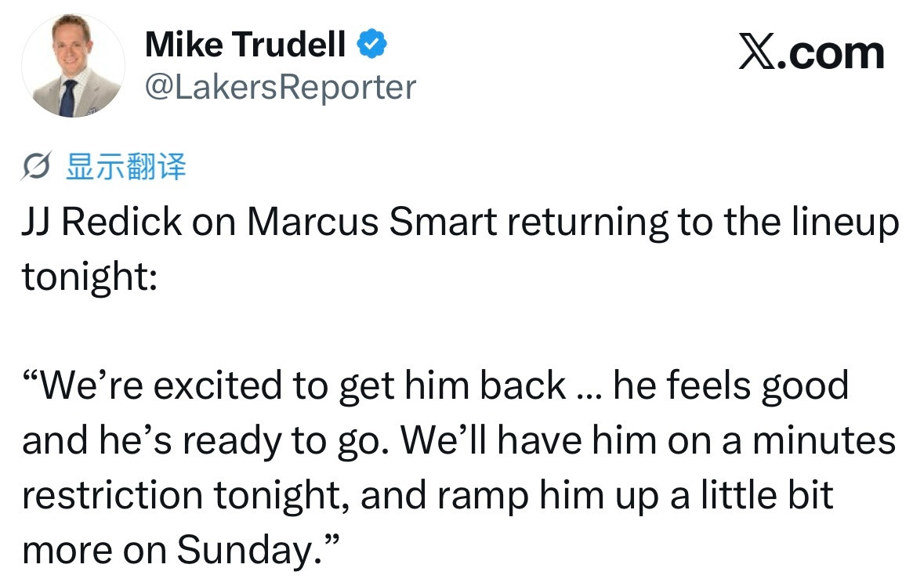The height and width of the screenshot is (586, 924).
Task: Click the phrase "get him back"
Action: coord(451,385)
